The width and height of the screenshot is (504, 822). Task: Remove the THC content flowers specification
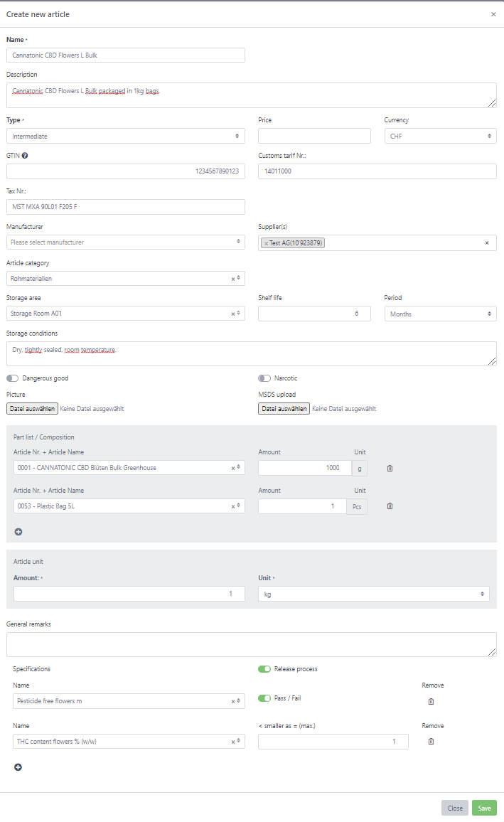[431, 742]
